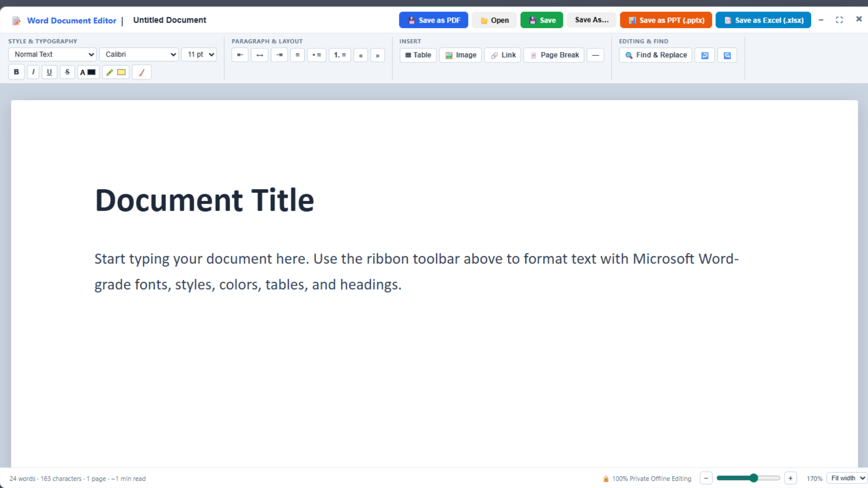Viewport: 868px width, 488px height.
Task: Toggle fullscreen mode icon
Action: click(x=839, y=20)
